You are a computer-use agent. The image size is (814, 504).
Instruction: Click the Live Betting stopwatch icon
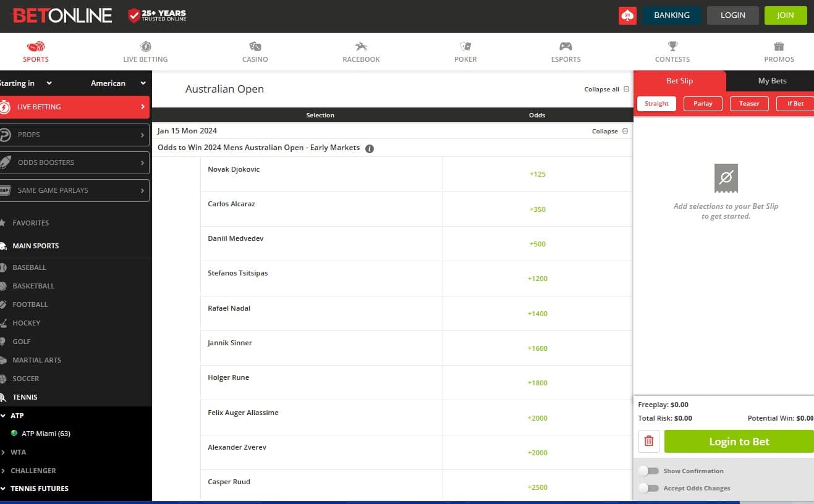[145, 46]
